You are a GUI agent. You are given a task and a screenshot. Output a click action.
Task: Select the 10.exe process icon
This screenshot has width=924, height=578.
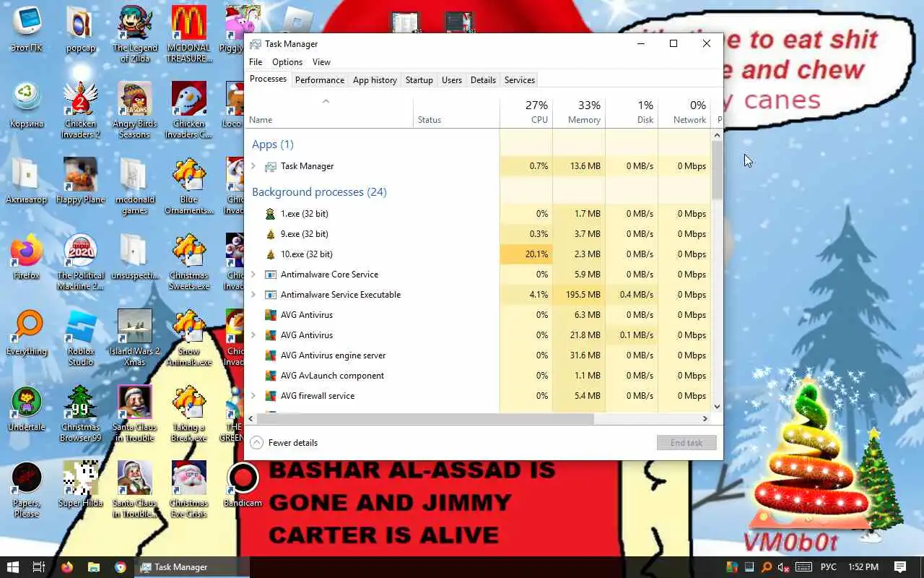(271, 254)
